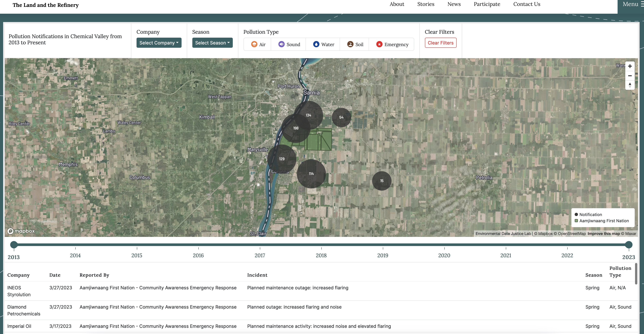Click the 129 notifications cluster on map
This screenshot has width=644, height=334.
(x=282, y=159)
